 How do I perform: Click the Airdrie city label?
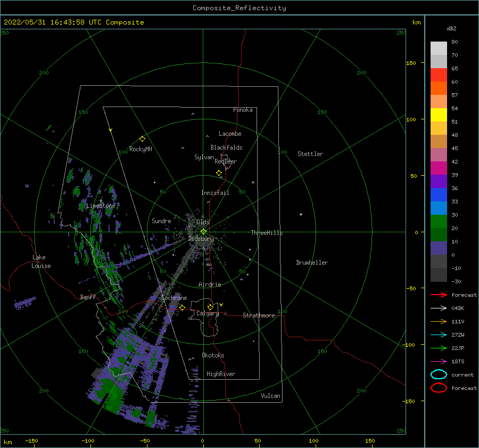[x=210, y=284]
